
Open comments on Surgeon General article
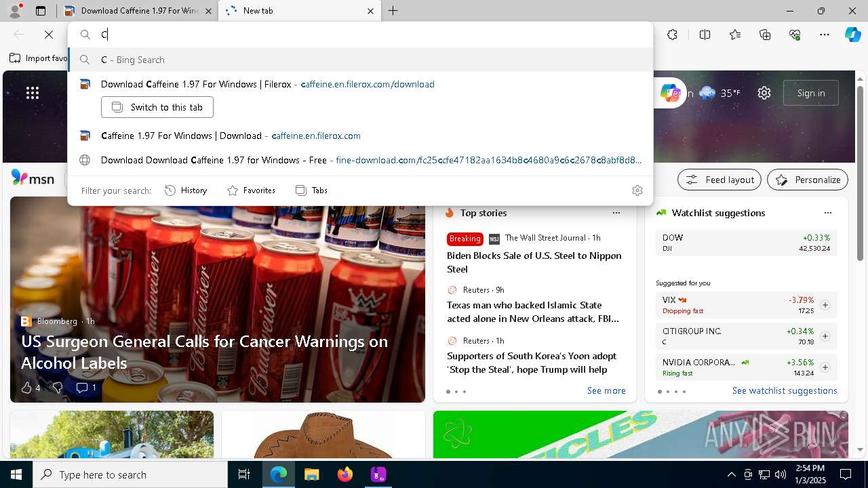coord(85,388)
